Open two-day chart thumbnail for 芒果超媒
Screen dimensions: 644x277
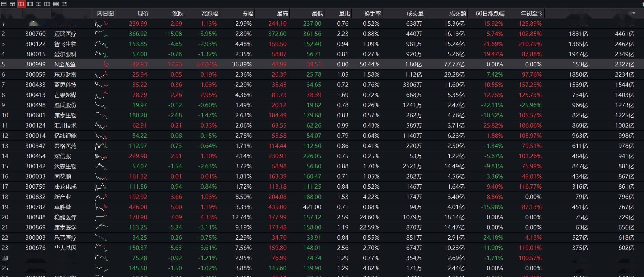point(101,95)
